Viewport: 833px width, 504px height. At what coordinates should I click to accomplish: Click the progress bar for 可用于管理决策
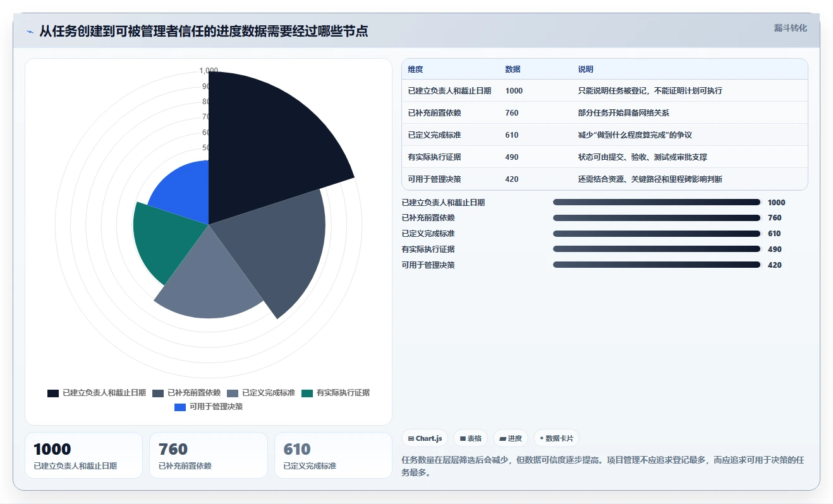click(x=657, y=265)
